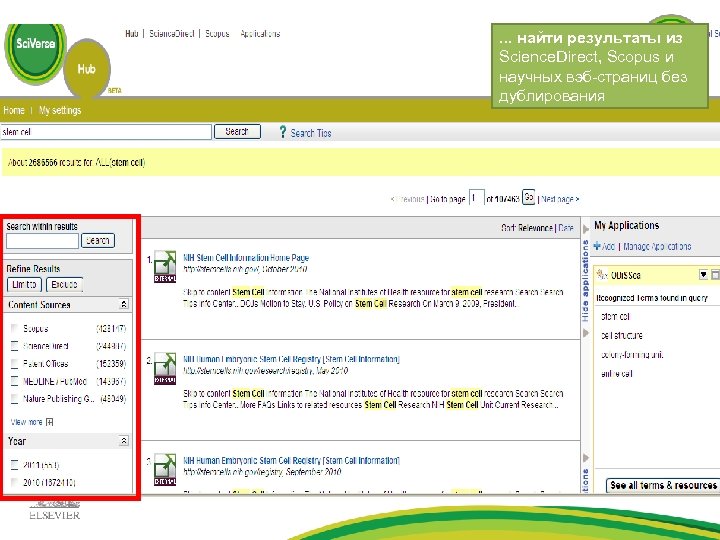Click the Next page link

[560, 199]
